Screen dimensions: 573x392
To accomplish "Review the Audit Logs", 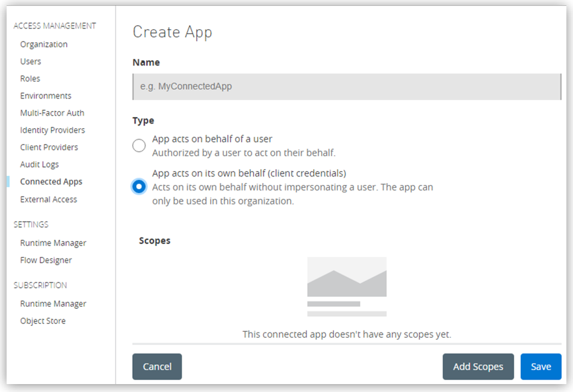I will click(x=40, y=164).
